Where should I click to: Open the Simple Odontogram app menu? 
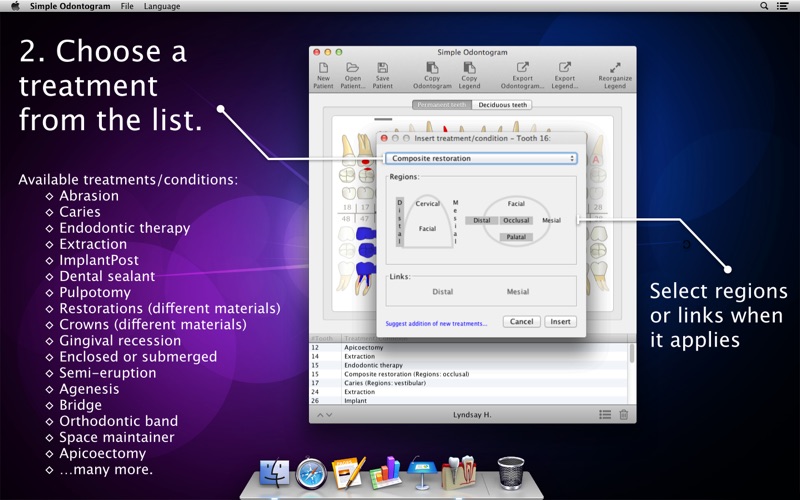pyautogui.click(x=70, y=6)
